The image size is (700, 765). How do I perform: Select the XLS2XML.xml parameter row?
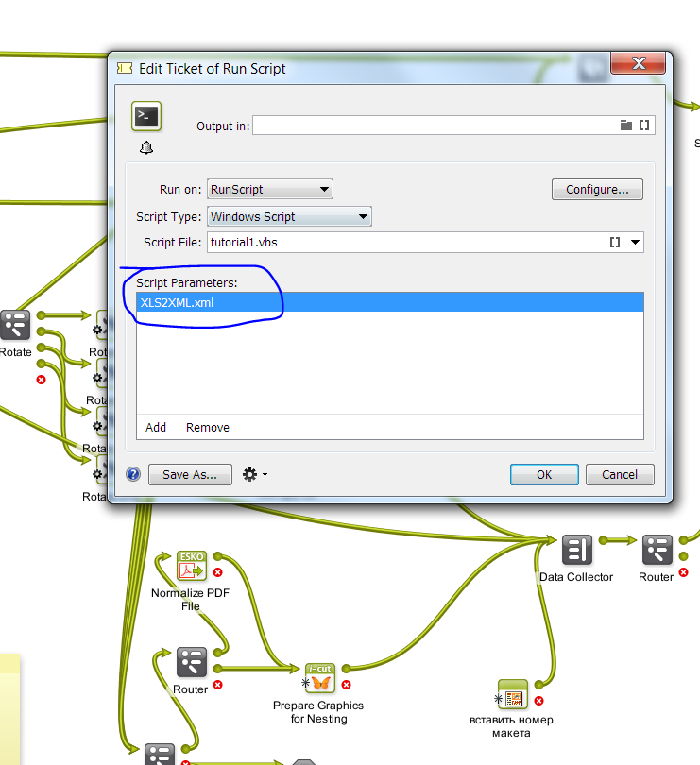pos(390,302)
